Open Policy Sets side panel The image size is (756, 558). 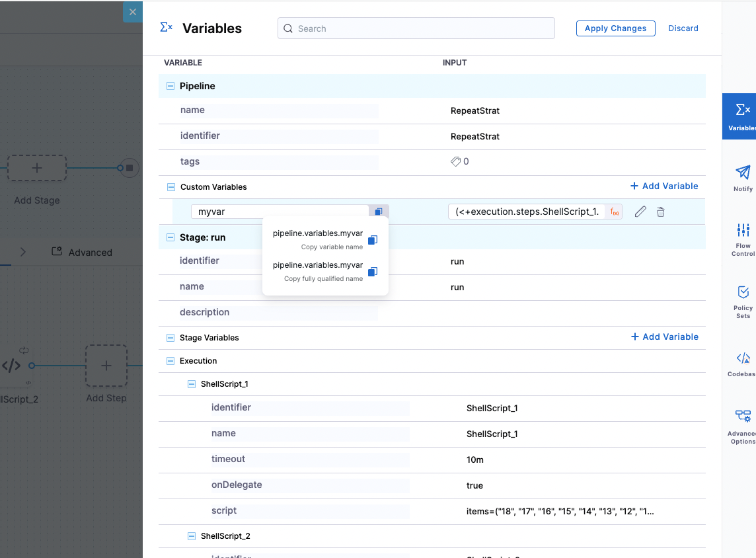(x=743, y=301)
